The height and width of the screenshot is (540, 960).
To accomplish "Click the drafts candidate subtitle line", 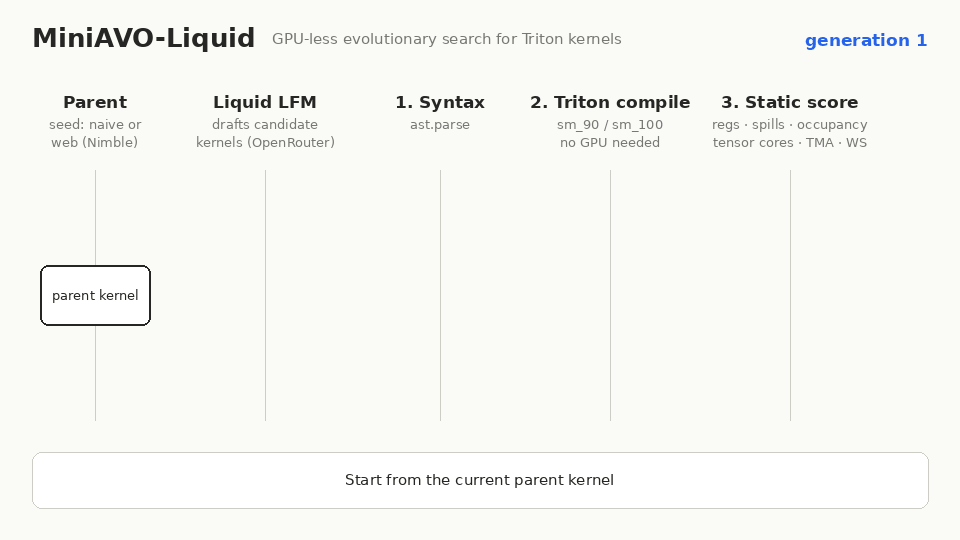I will [264, 125].
